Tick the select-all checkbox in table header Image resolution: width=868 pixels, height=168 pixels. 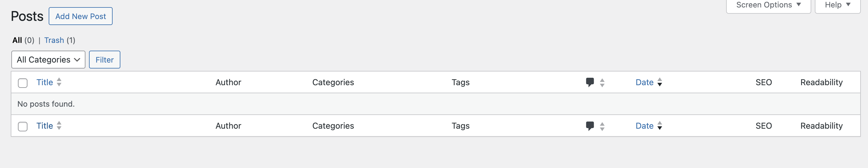coord(23,83)
